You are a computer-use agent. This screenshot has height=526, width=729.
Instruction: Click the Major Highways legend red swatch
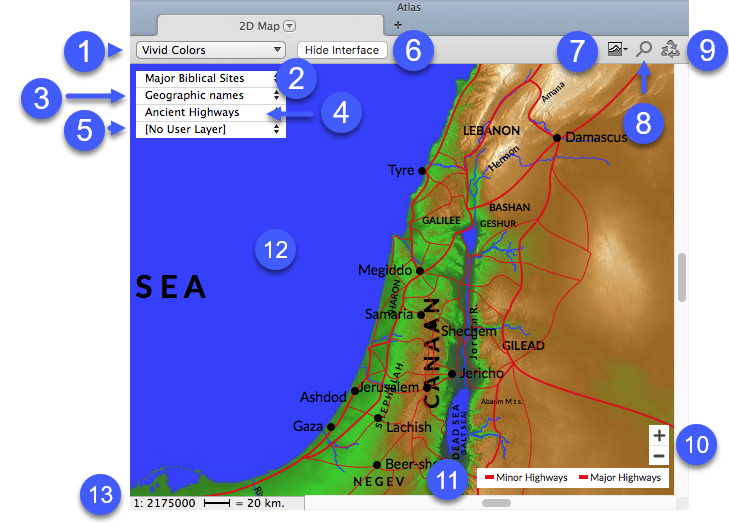click(584, 478)
